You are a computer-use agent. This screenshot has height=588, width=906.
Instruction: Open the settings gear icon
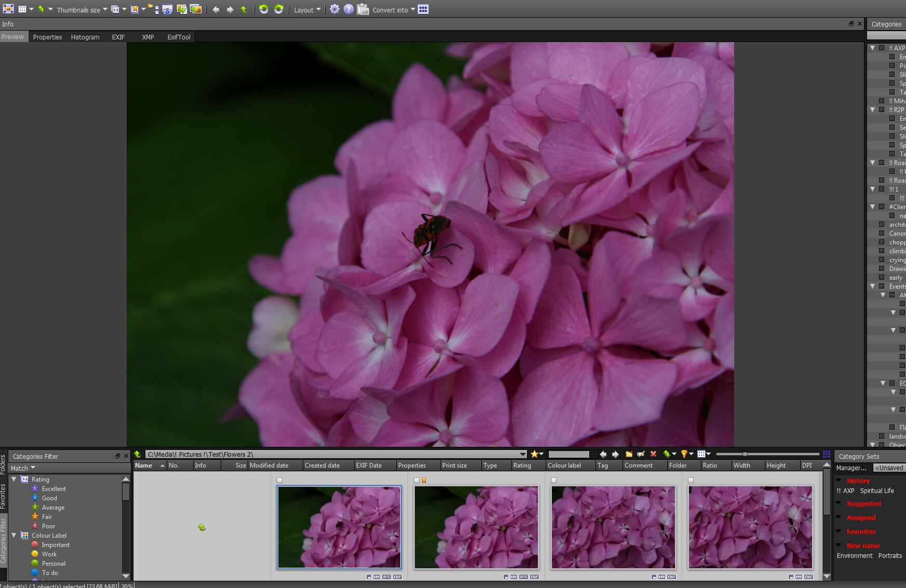click(334, 9)
